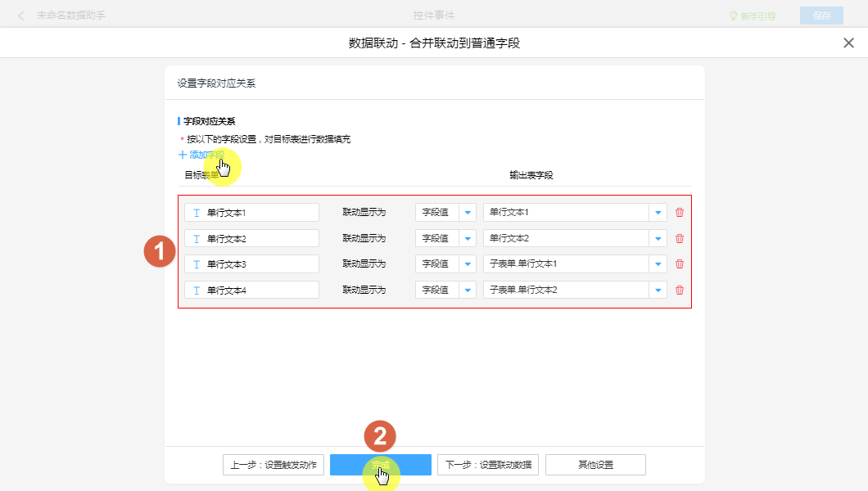Expand 字段值 dropdown in 单行文本1 row
The width and height of the screenshot is (868, 491).
point(468,213)
